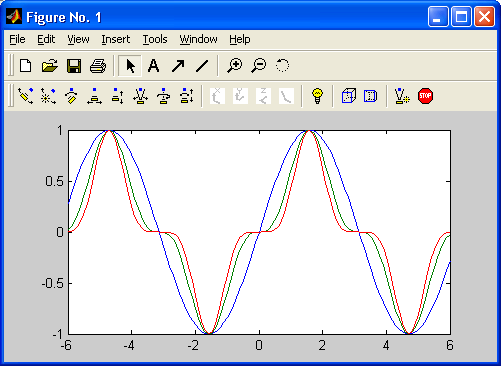This screenshot has width=501, height=366.
Task: Open the View menu
Action: pos(78,39)
